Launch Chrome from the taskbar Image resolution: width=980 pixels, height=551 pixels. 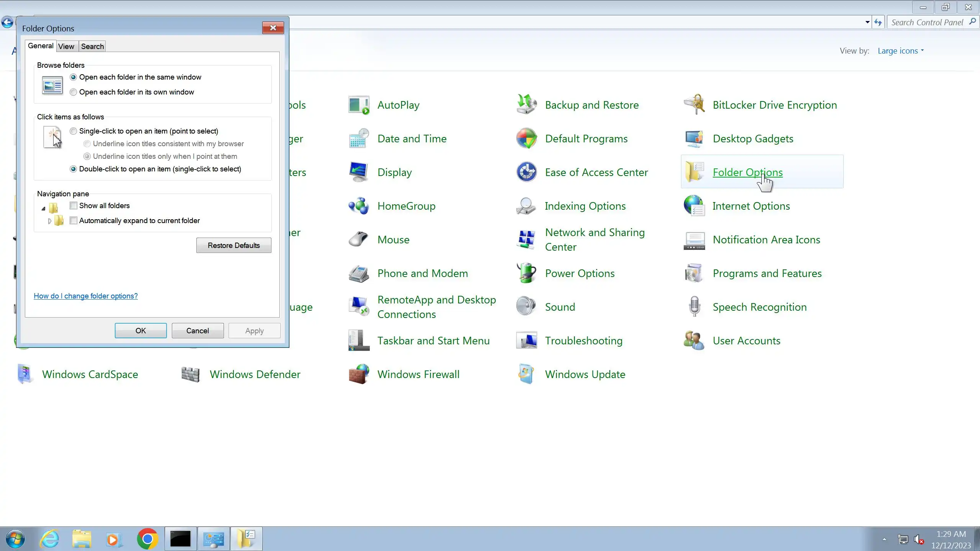147,539
